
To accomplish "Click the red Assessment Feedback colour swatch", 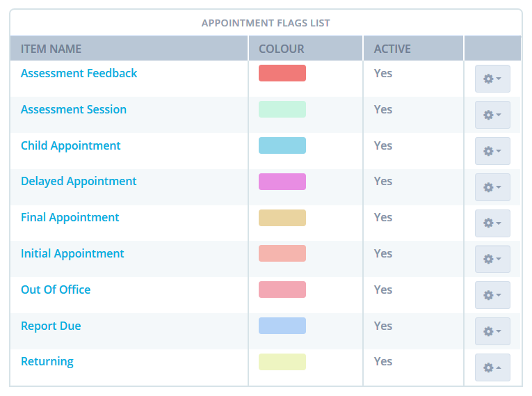I will click(x=282, y=73).
